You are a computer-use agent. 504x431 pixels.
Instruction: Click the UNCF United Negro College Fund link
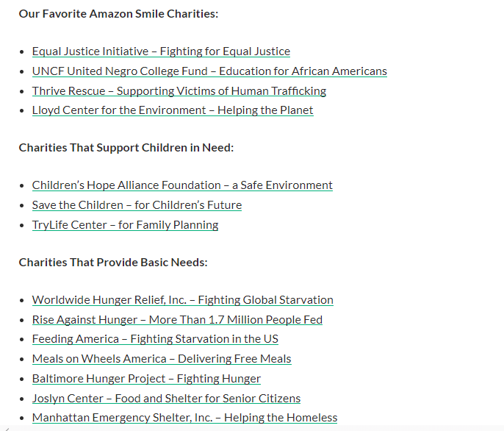(x=209, y=71)
